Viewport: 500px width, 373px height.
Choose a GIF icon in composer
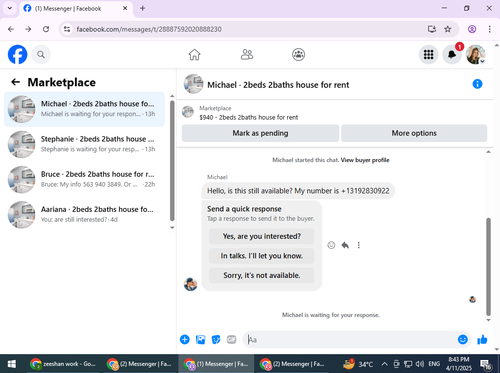pyautogui.click(x=231, y=339)
